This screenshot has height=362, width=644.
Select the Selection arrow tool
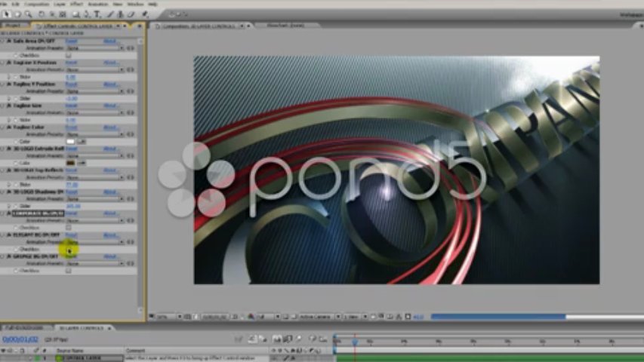point(7,14)
